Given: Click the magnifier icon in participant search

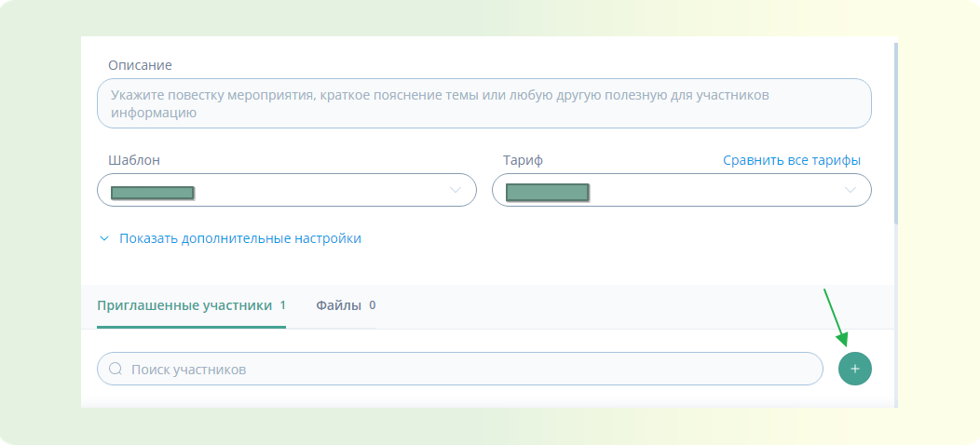Looking at the screenshot, I should click(x=116, y=369).
